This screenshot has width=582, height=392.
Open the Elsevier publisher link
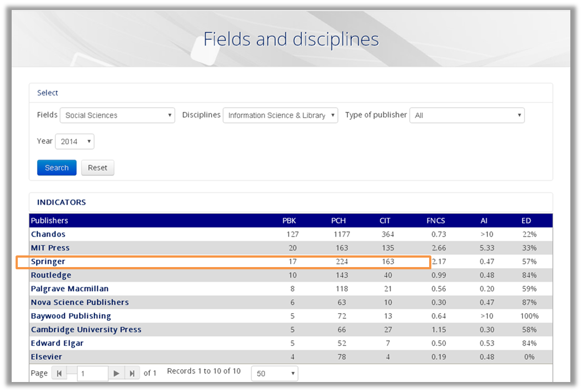click(x=46, y=357)
